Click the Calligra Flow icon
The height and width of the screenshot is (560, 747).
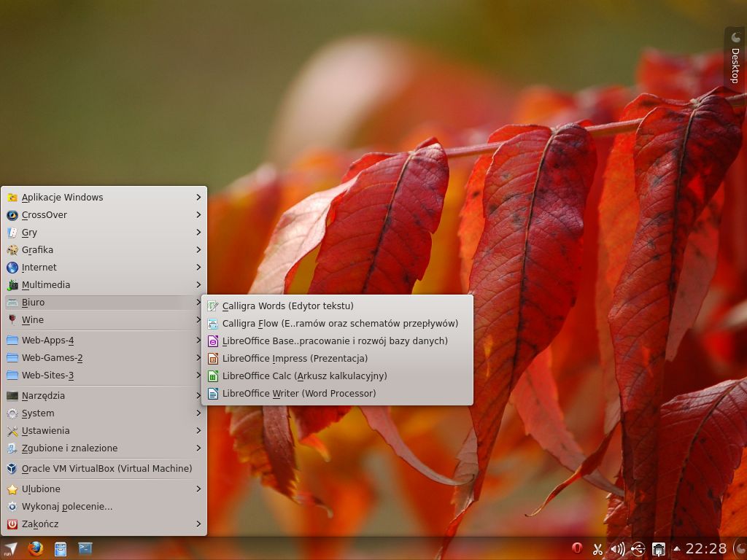pyautogui.click(x=213, y=324)
